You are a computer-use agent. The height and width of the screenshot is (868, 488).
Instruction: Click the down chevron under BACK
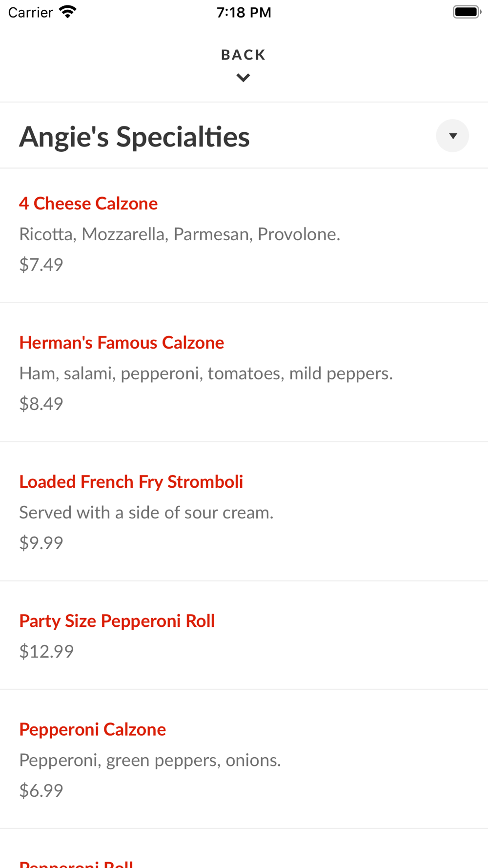coord(243,78)
